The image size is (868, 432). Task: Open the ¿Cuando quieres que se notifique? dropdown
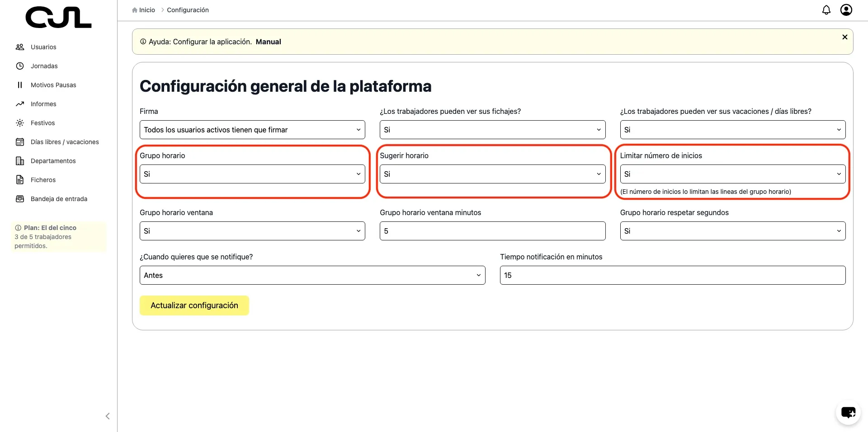[312, 275]
